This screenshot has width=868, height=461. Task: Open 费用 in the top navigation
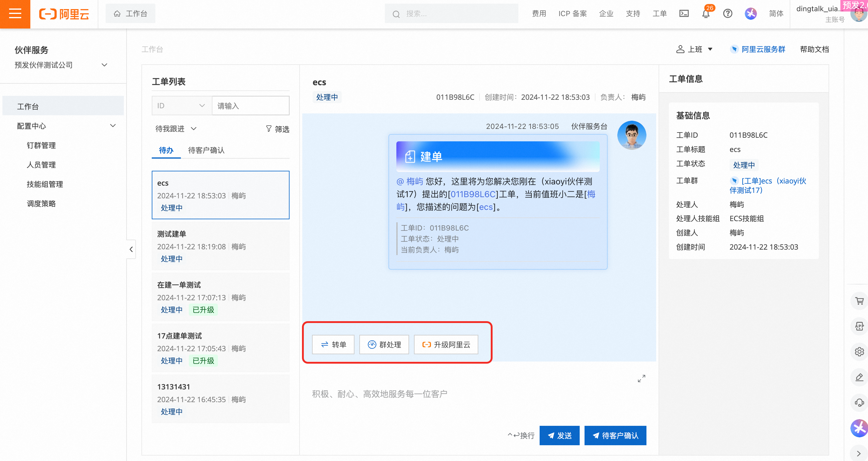point(539,13)
